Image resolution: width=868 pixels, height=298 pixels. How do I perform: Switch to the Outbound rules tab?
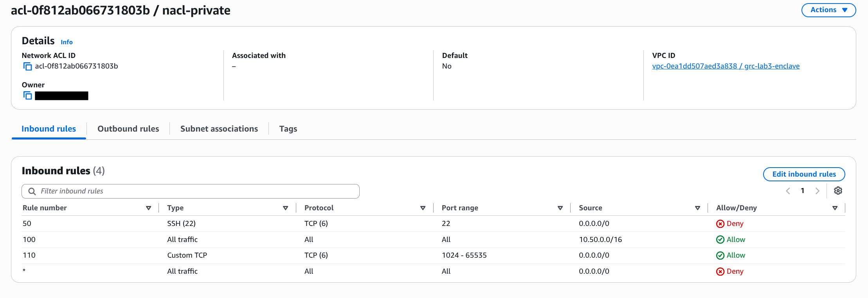(x=128, y=129)
